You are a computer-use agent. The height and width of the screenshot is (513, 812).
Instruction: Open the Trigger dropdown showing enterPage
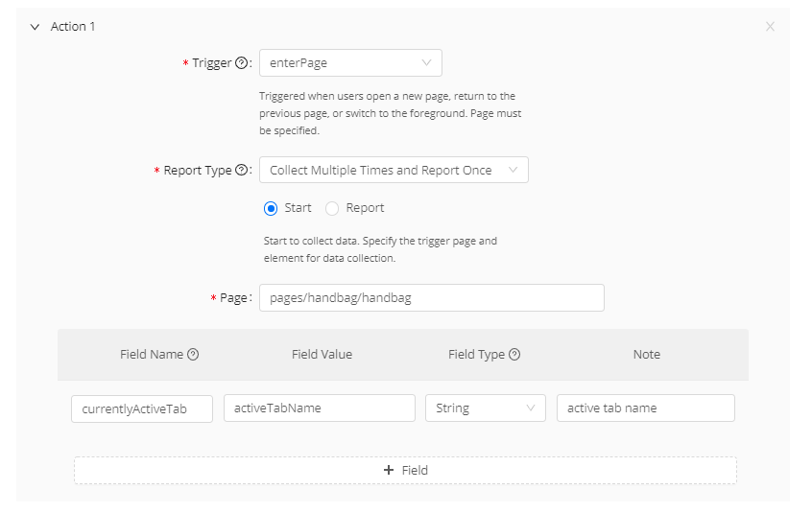coord(350,63)
